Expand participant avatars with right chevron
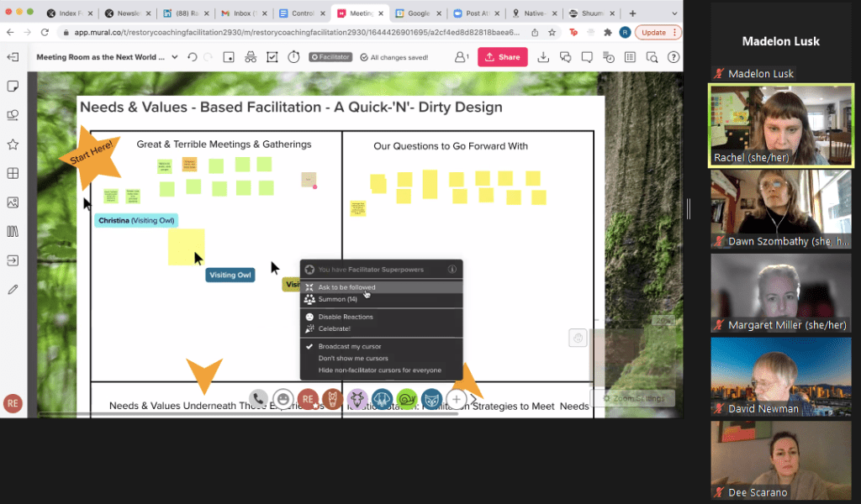The image size is (861, 504). [474, 399]
